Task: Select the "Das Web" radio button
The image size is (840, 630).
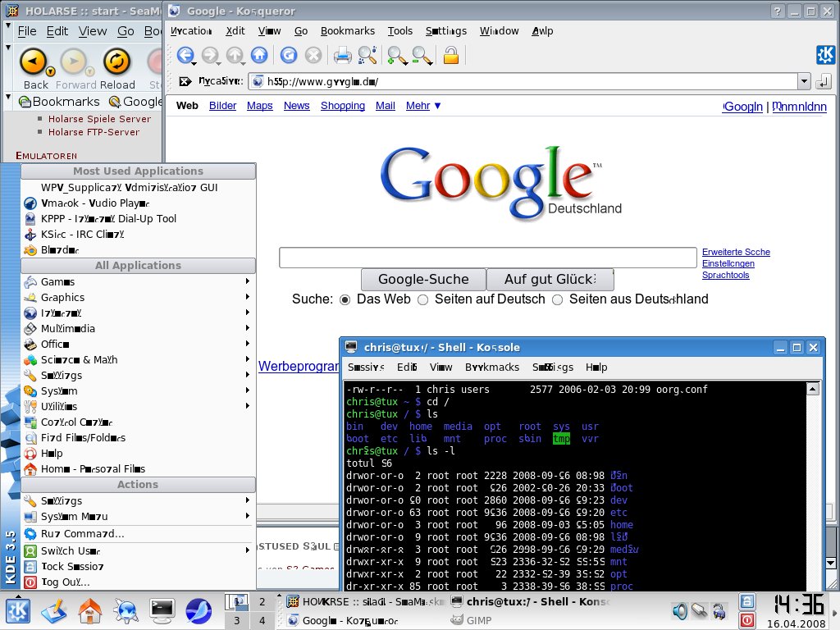Action: [x=345, y=299]
